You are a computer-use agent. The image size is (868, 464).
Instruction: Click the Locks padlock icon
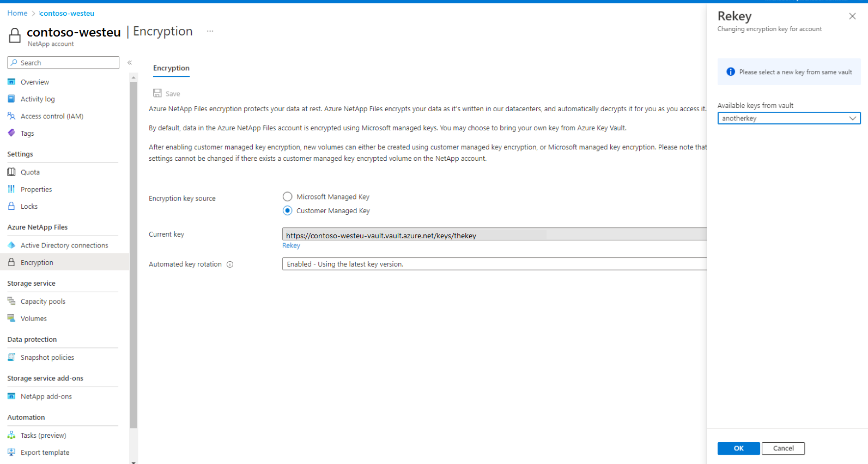(11, 206)
